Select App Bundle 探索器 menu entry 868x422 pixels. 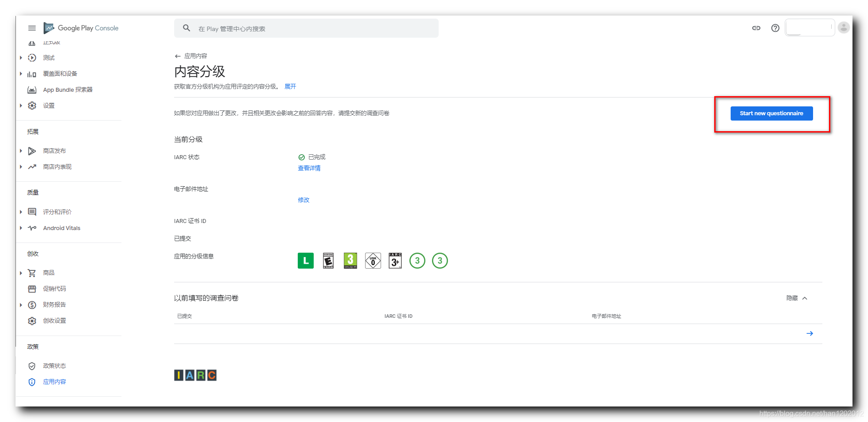click(68, 90)
